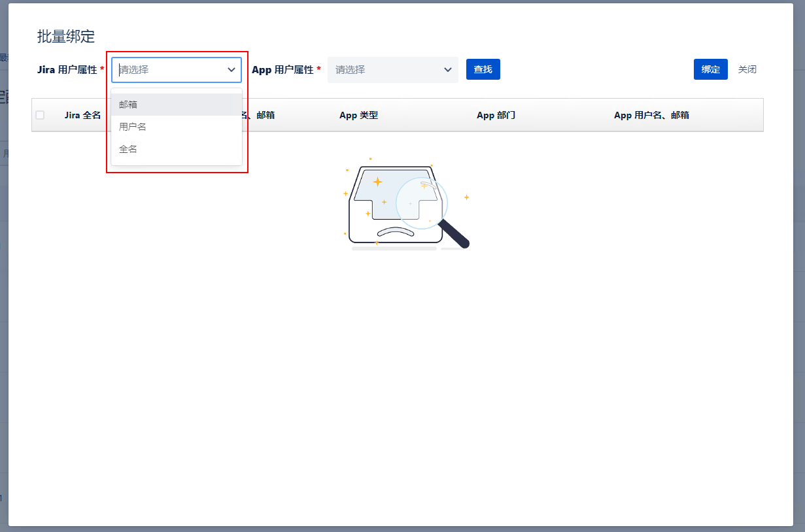Click the App 用户属性 field label
Image resolution: width=805 pixels, height=532 pixels.
pyautogui.click(x=283, y=69)
